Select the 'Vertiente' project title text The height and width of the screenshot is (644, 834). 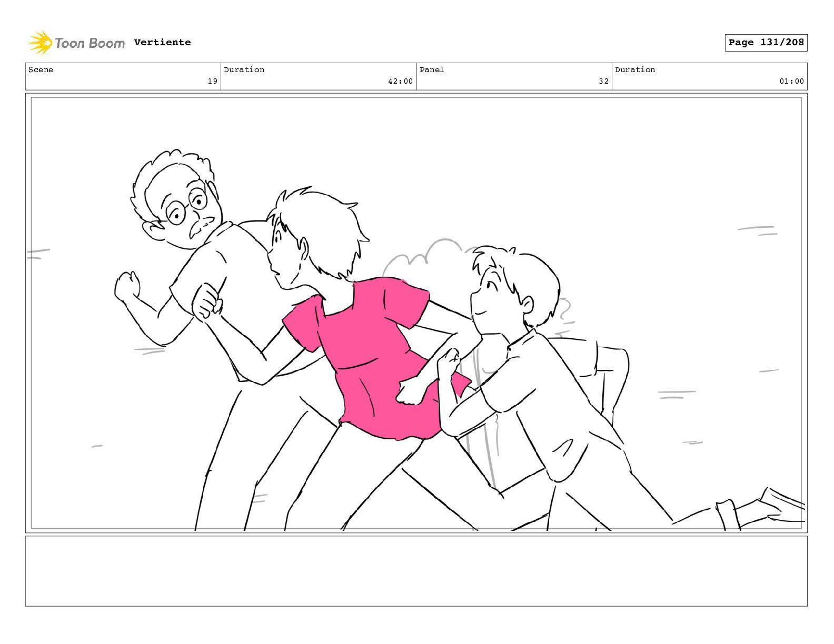[x=162, y=42]
